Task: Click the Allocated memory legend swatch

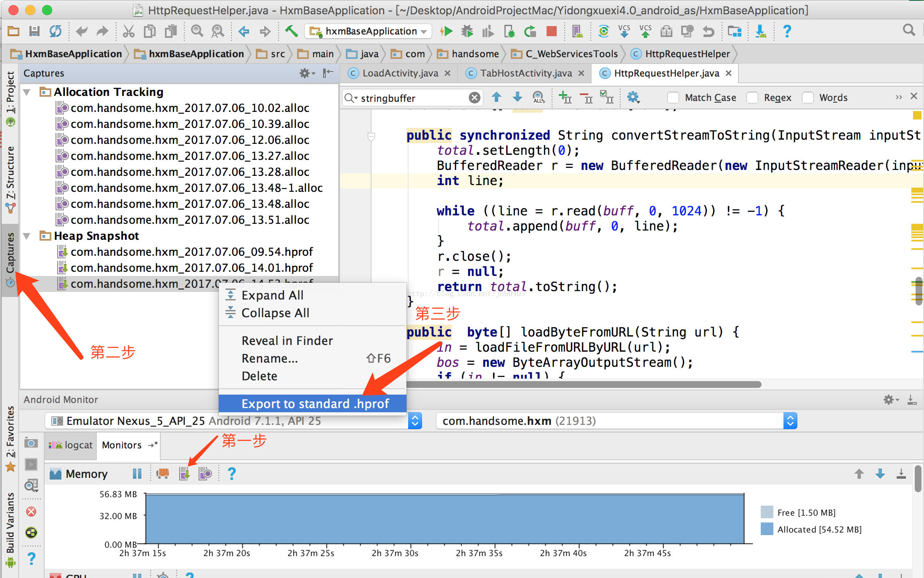Action: coord(767,529)
